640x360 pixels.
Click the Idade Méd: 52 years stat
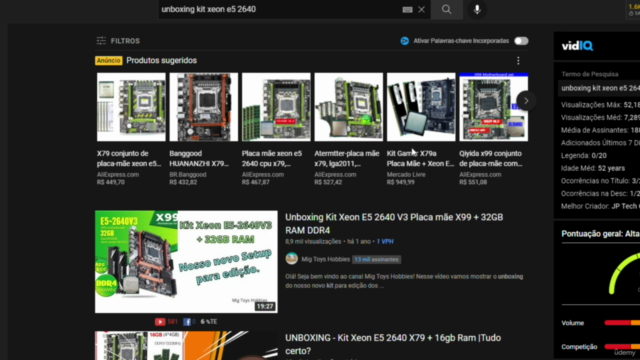click(593, 168)
